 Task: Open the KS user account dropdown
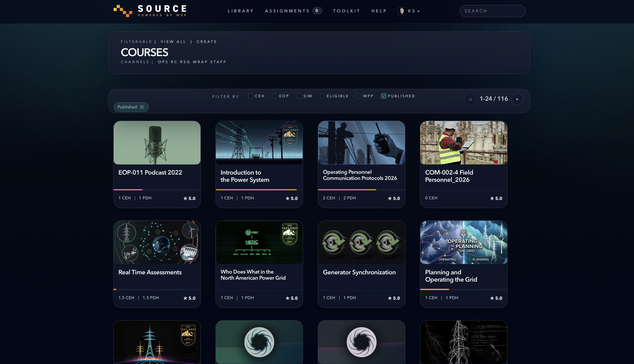click(414, 11)
